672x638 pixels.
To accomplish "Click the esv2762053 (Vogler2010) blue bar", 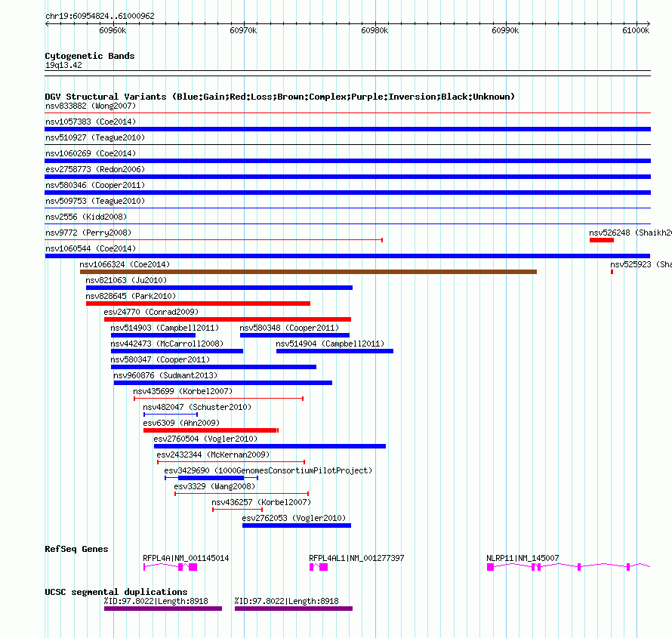I will (297, 526).
